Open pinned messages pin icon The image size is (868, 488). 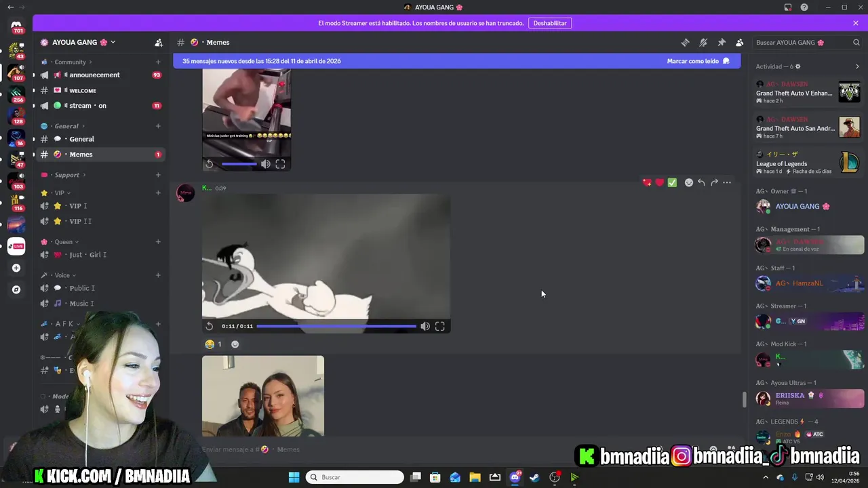722,42
